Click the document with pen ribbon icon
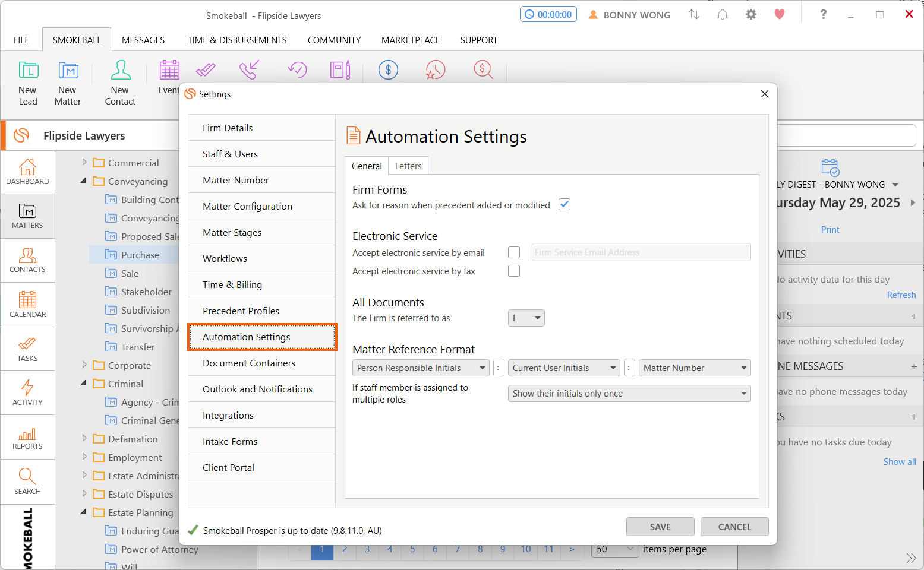This screenshot has width=924, height=570. (x=340, y=70)
